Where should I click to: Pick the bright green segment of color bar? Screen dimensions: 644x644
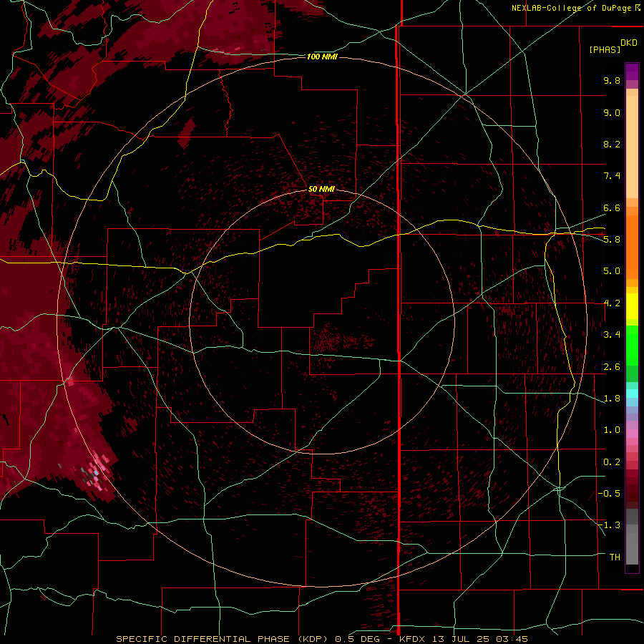632,345
